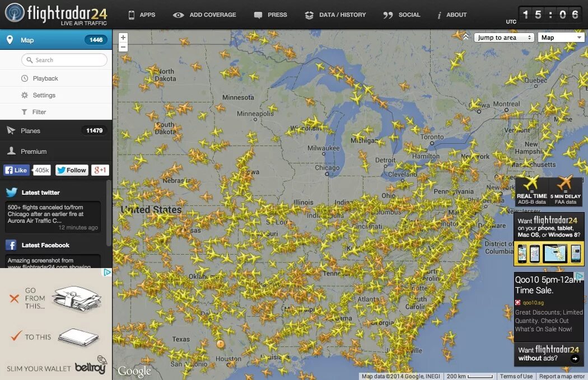Click the UTC clock display
Viewport: 588px width, 380px height.
[551, 15]
